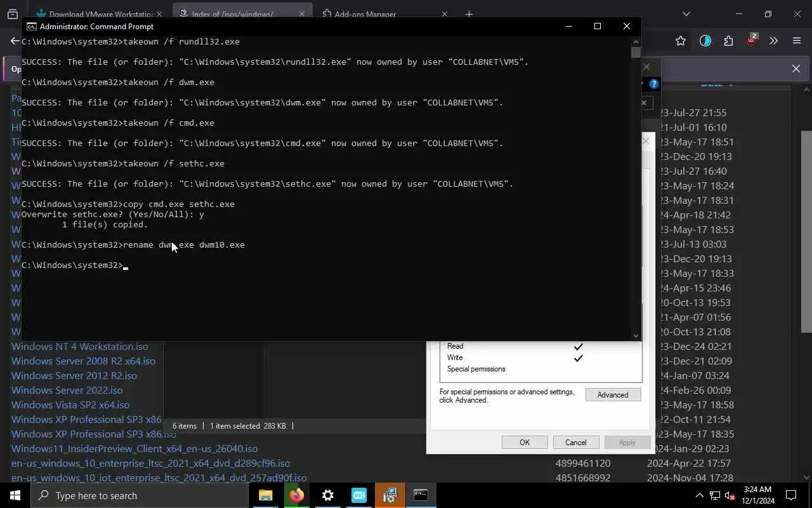
Task: Open Windows Server 2012 R2.iso link
Action: click(x=74, y=375)
